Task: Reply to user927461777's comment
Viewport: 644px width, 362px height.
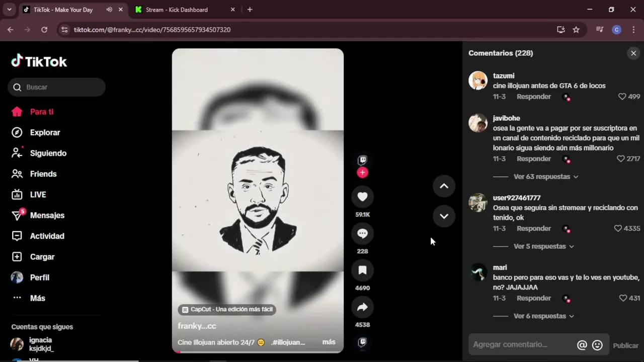Action: tap(533, 229)
